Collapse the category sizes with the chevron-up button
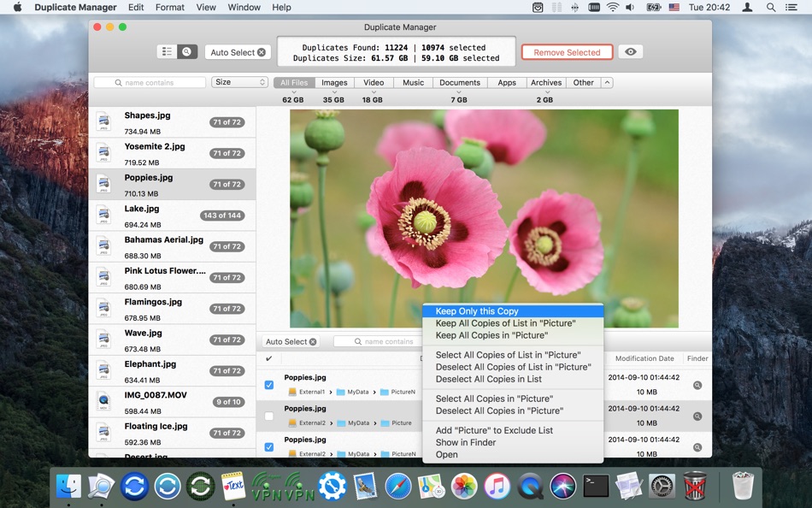812x508 pixels. click(607, 82)
